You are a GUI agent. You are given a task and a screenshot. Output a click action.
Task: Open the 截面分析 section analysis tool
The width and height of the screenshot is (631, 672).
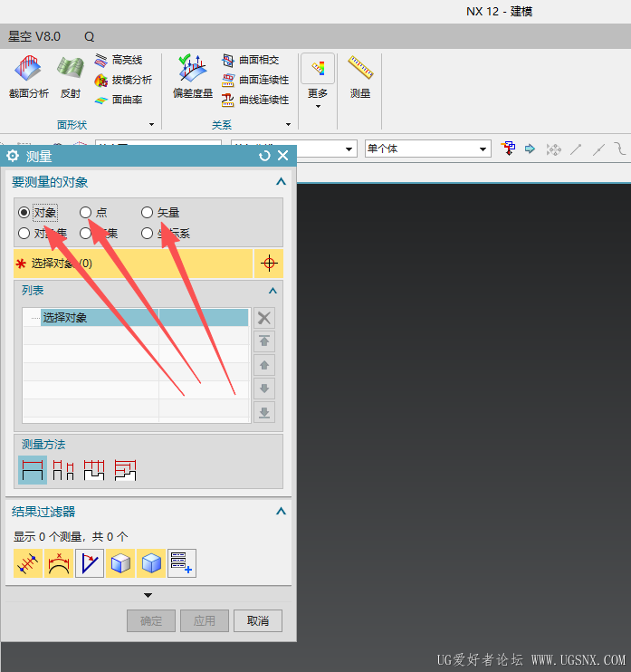29,77
